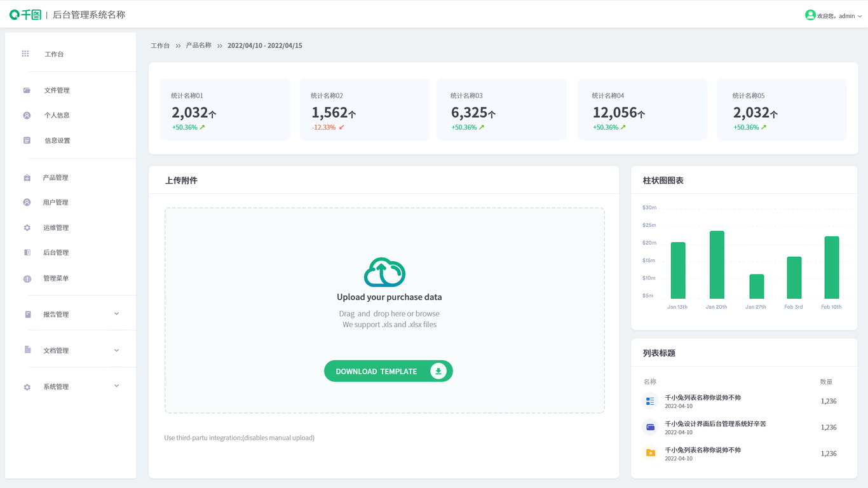
Task: Open the admin account dropdown arrow
Action: [860, 16]
